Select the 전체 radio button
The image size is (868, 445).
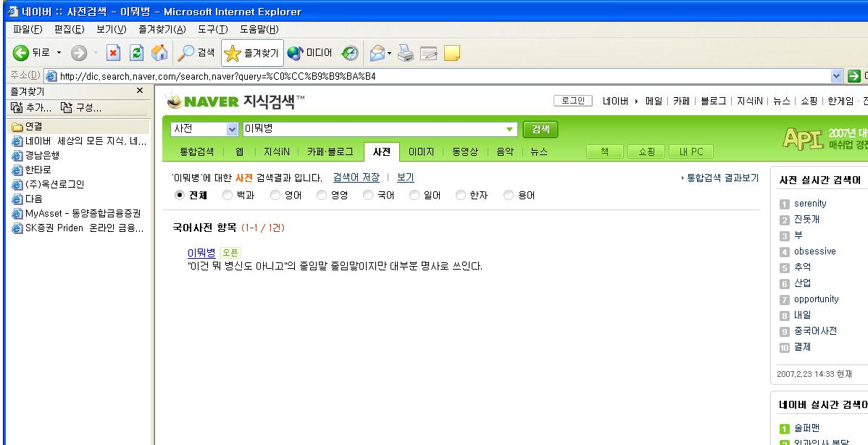(179, 195)
